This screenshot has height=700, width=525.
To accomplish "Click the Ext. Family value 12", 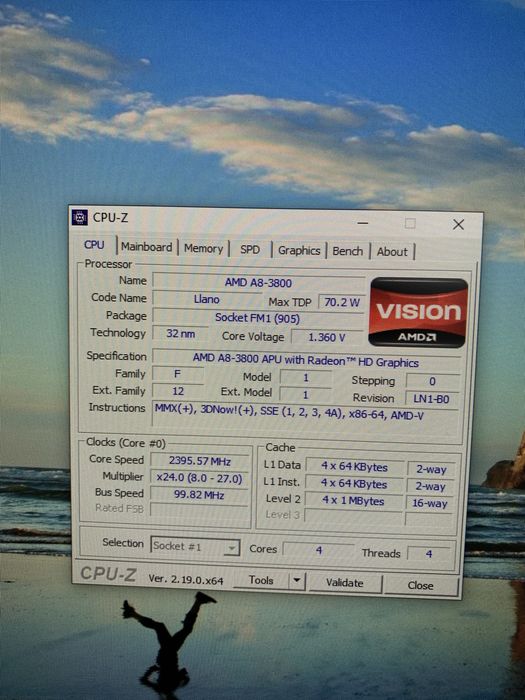I will [178, 392].
